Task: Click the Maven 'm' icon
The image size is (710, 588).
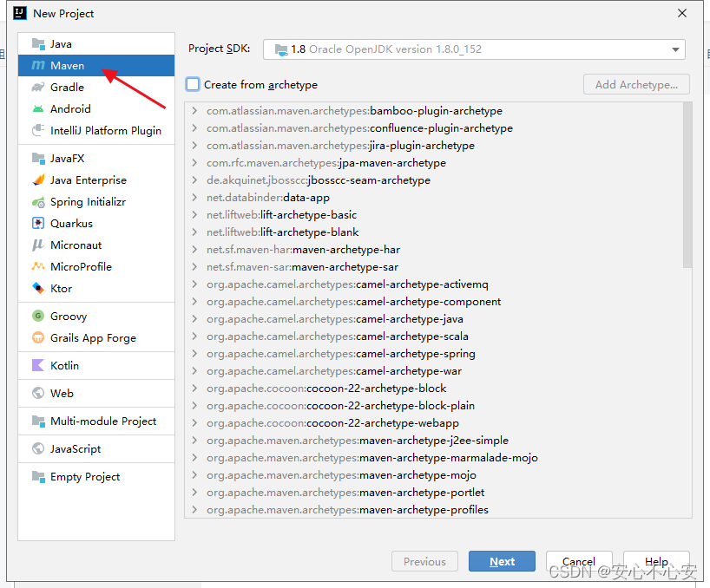Action: 38,66
